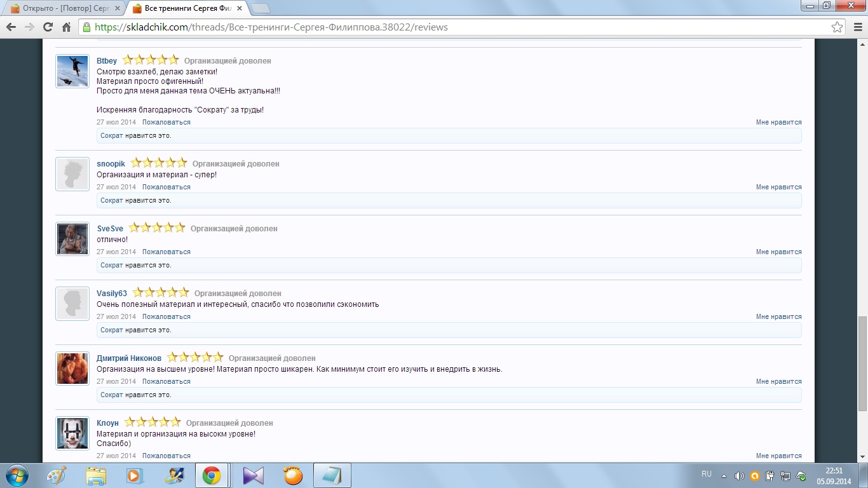Open 'Сократ' link under Дмитрий Никонов's review
This screenshot has width=868, height=488.
(112, 395)
